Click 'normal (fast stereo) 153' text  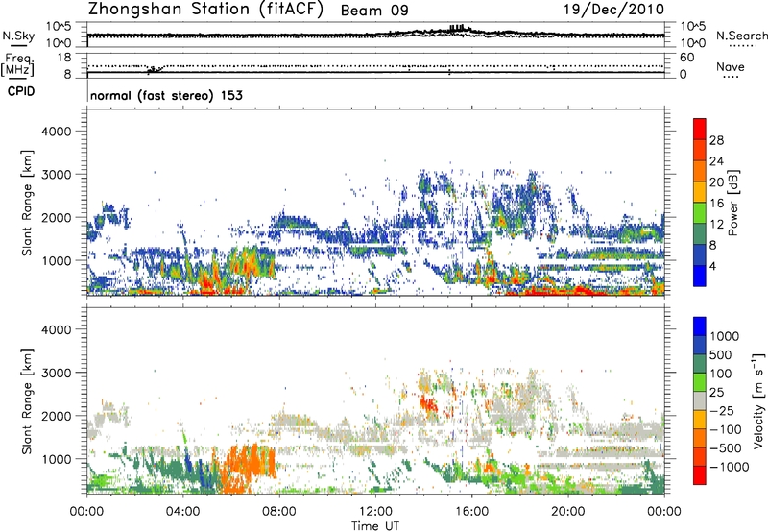coord(166,95)
